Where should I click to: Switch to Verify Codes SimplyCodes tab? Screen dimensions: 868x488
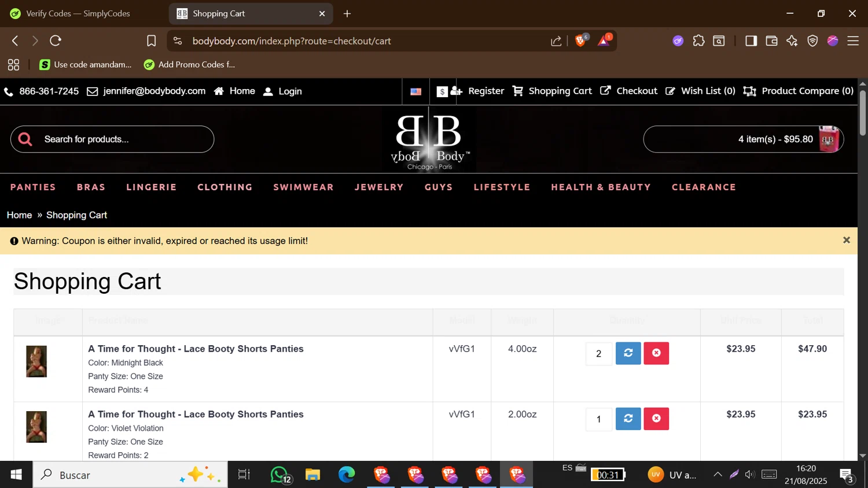pos(78,13)
